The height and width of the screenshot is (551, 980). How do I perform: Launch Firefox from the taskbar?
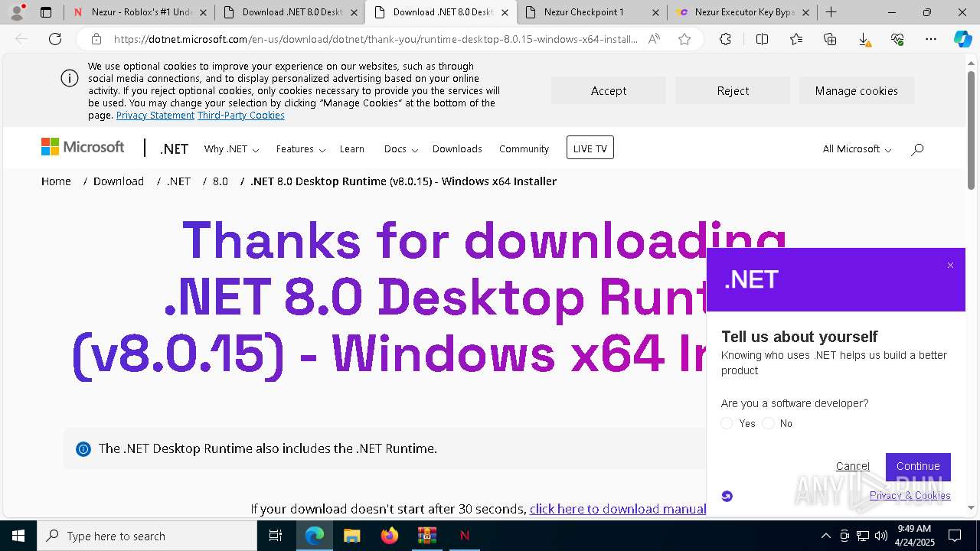pyautogui.click(x=389, y=536)
